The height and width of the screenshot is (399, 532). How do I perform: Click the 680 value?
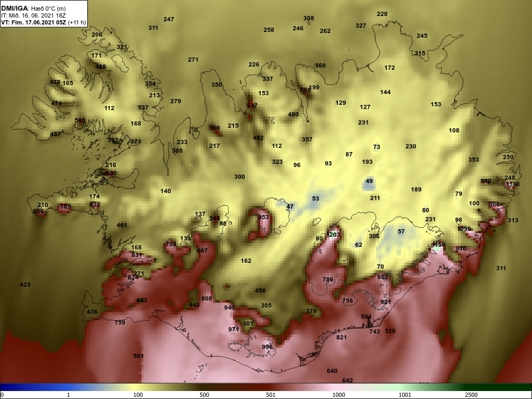click(111, 173)
